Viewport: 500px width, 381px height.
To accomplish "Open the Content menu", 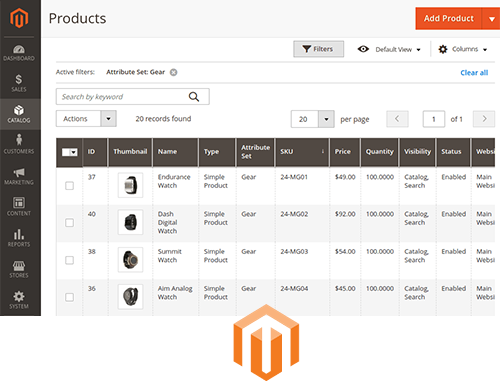I will click(19, 207).
